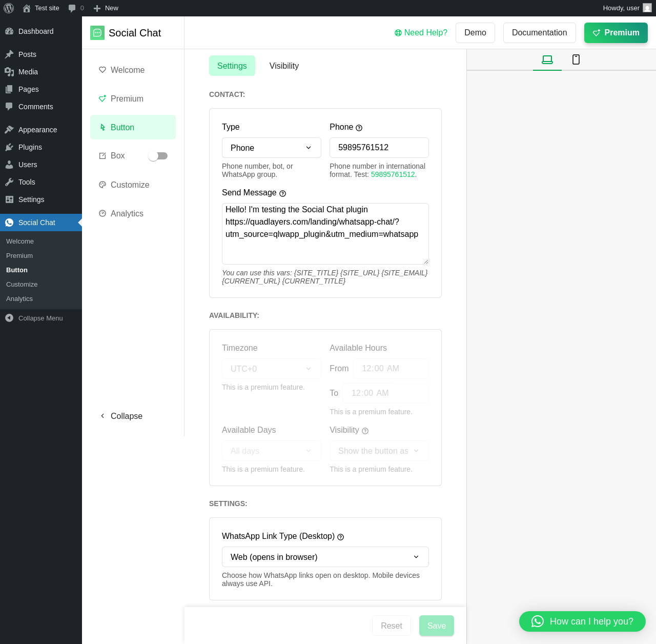Image resolution: width=656 pixels, height=644 pixels.
Task: Click the Send Message help icon
Action: 282,193
